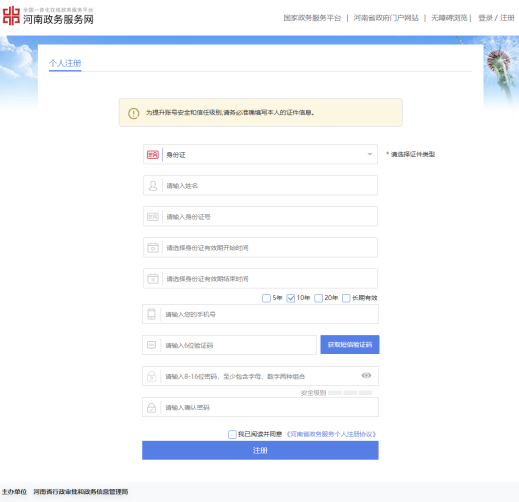519x502 pixels.
Task: Click the validity end date field
Action: point(260,278)
